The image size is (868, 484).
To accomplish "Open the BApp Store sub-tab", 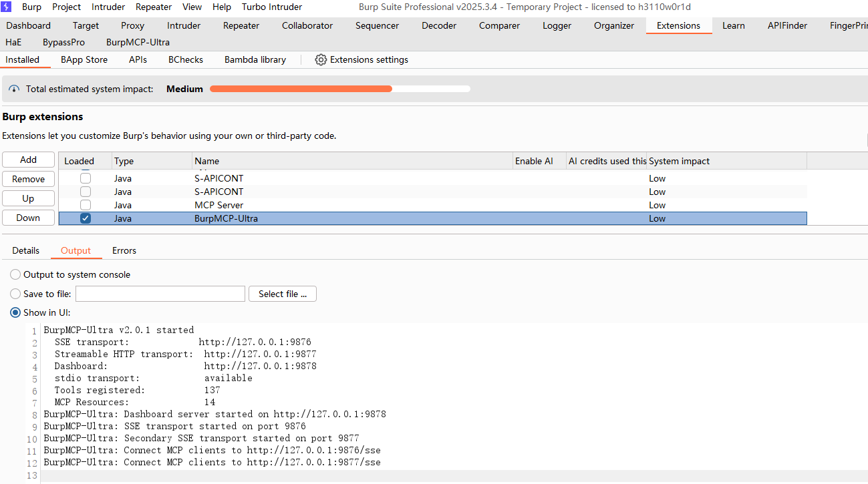I will (84, 59).
